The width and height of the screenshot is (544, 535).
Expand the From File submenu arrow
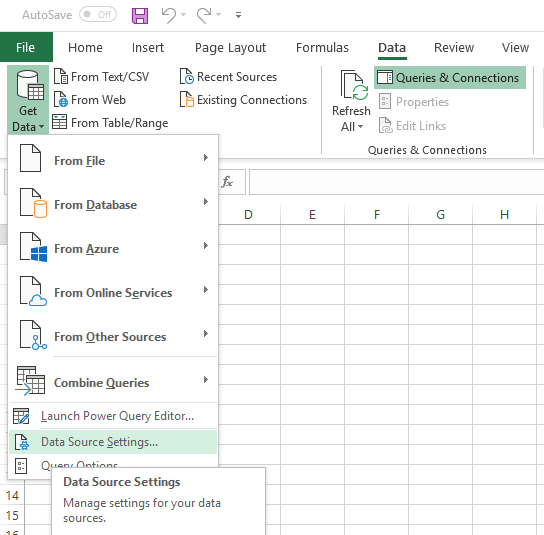(206, 158)
